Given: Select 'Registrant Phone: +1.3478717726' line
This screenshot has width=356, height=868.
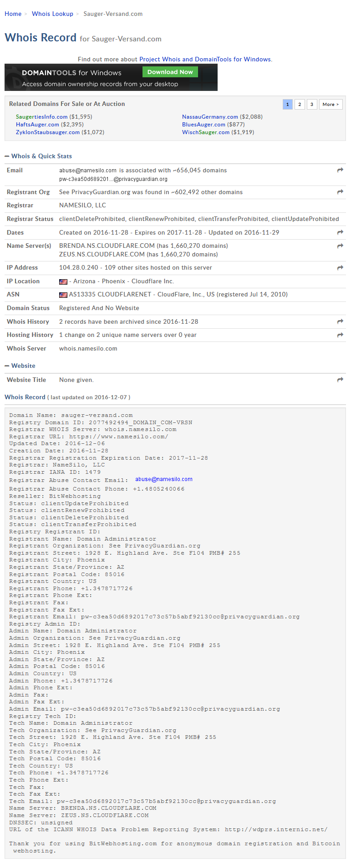Looking at the screenshot, I should (71, 588).
